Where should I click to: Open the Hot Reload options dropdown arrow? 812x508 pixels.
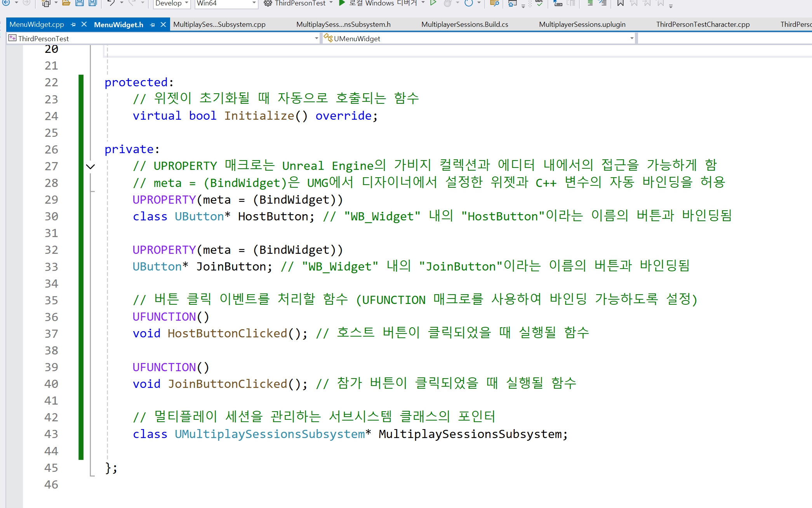click(x=457, y=3)
